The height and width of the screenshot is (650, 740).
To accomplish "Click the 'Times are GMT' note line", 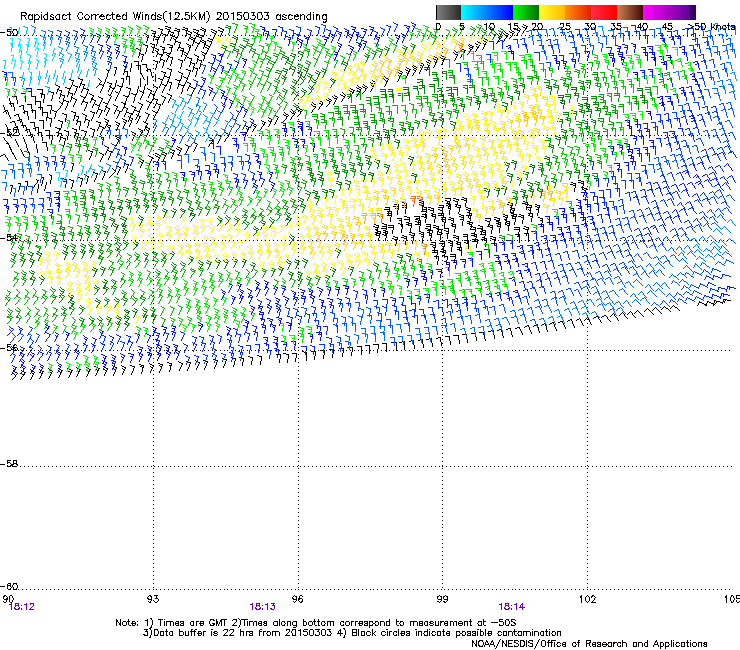I will tap(316, 623).
